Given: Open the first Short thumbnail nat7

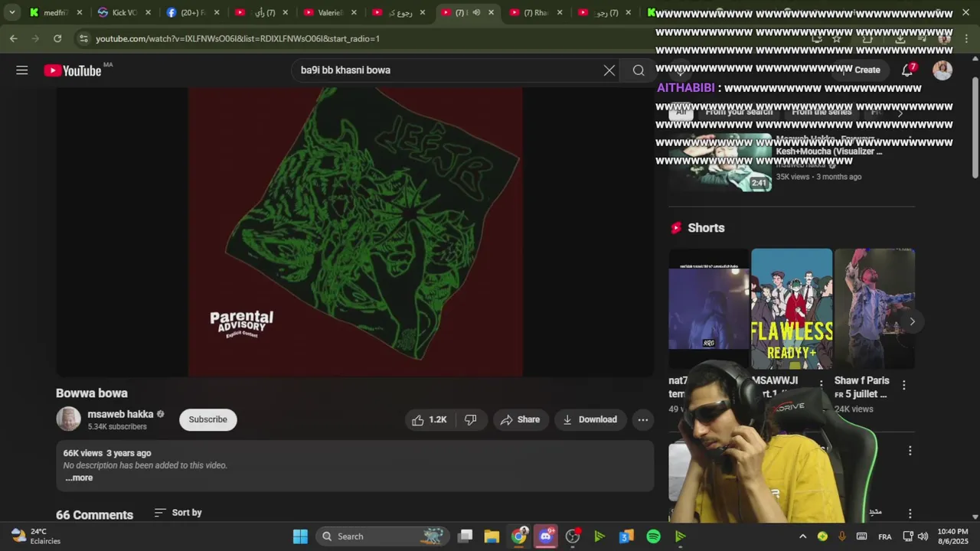Looking at the screenshot, I should pos(709,309).
